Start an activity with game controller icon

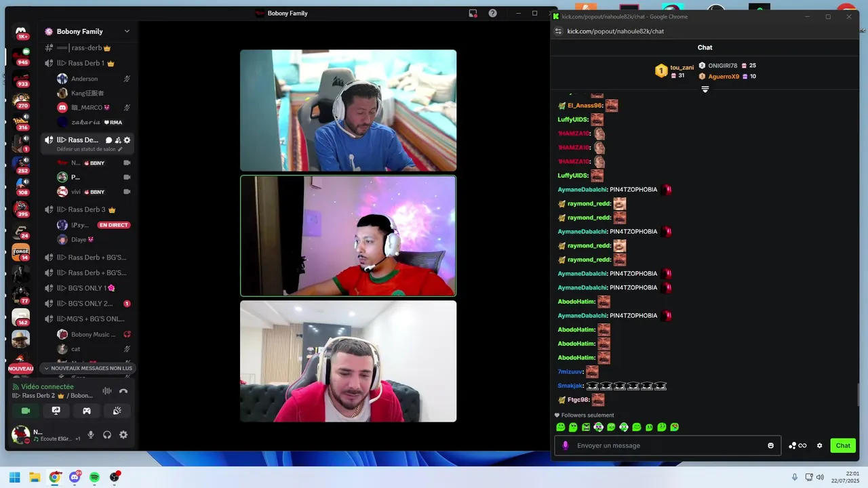click(x=87, y=411)
